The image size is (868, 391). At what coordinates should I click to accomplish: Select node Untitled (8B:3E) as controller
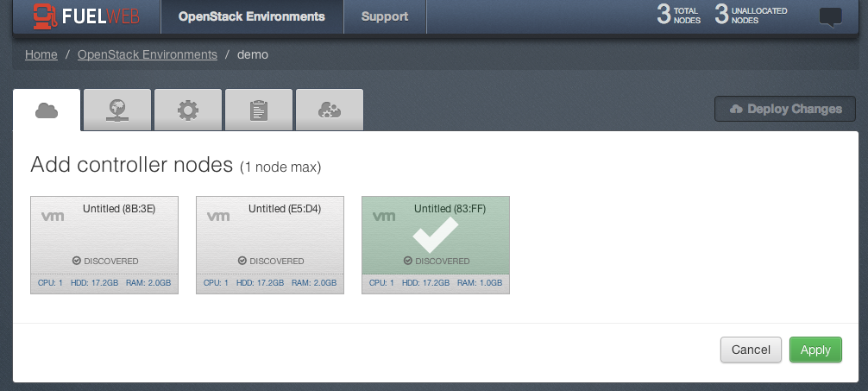click(104, 245)
